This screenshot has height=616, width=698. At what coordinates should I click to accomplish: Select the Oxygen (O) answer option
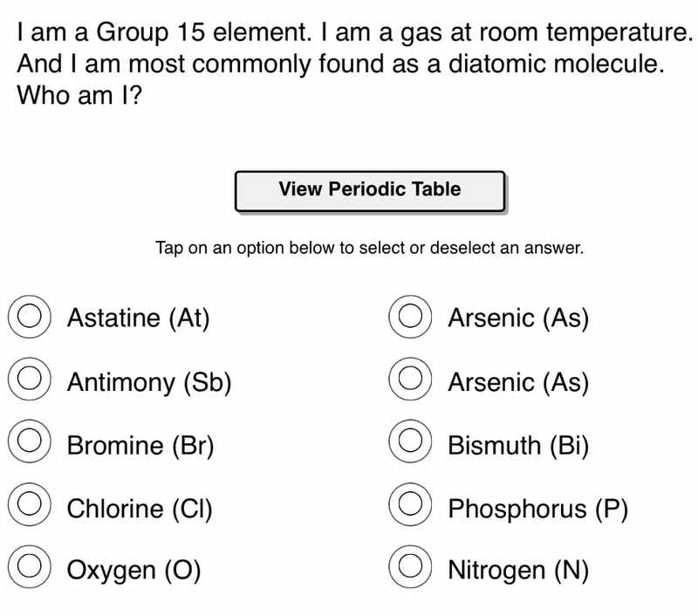tap(28, 572)
